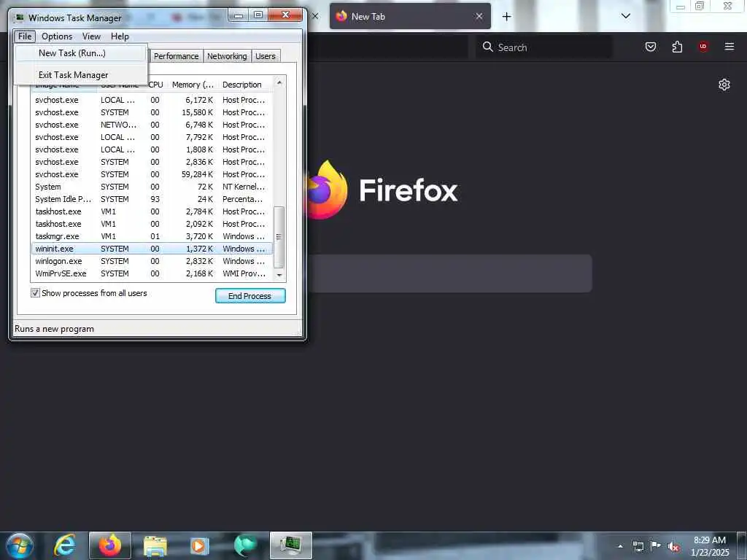
Task: Open the clock showing 8:29 AM
Action: pyautogui.click(x=709, y=546)
